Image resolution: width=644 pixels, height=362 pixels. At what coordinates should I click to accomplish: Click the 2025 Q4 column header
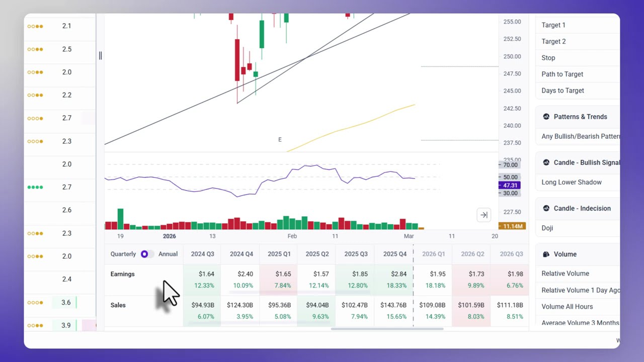[394, 254]
